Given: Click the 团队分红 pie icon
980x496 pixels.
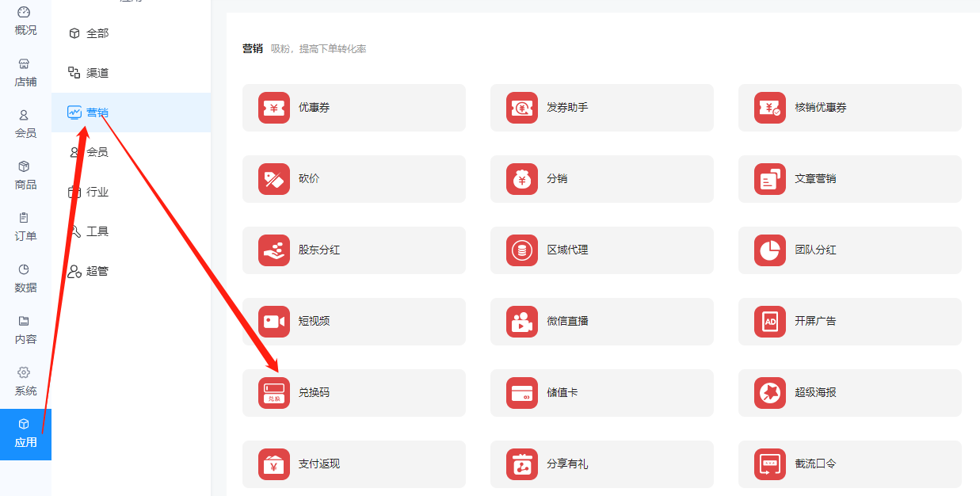Looking at the screenshot, I should click(x=770, y=250).
